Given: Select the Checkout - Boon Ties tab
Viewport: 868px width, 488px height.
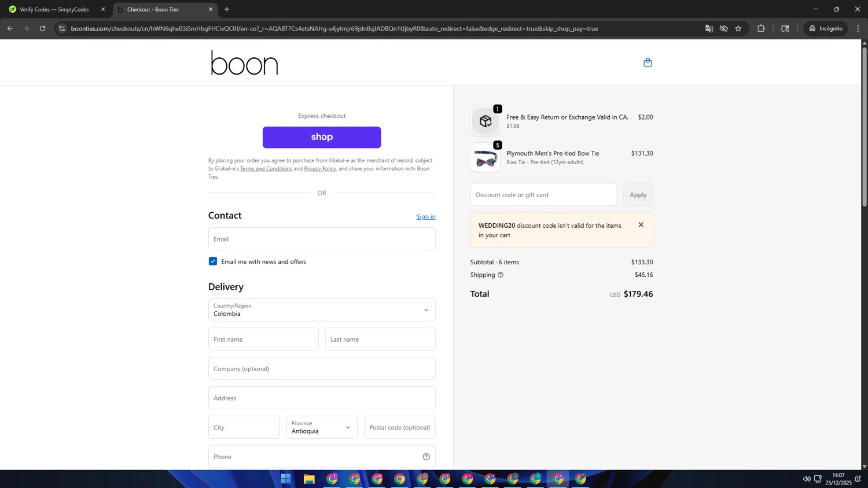Looking at the screenshot, I should pyautogui.click(x=164, y=9).
